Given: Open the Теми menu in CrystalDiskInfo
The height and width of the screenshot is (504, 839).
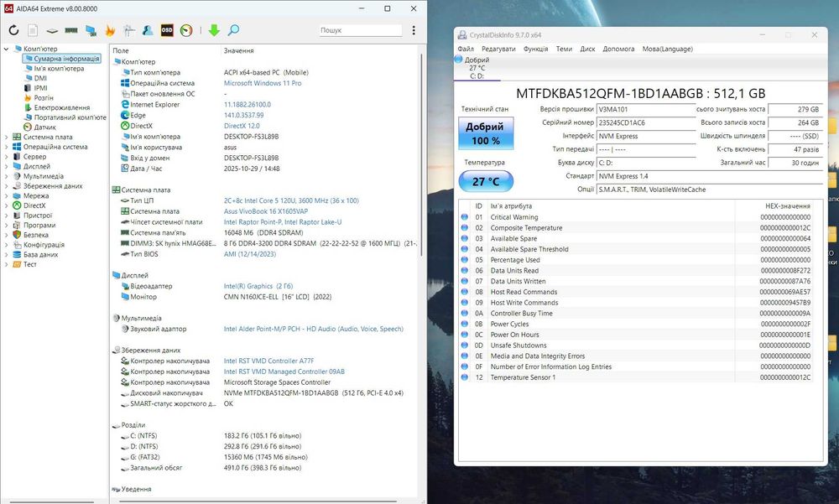Looking at the screenshot, I should coord(564,49).
